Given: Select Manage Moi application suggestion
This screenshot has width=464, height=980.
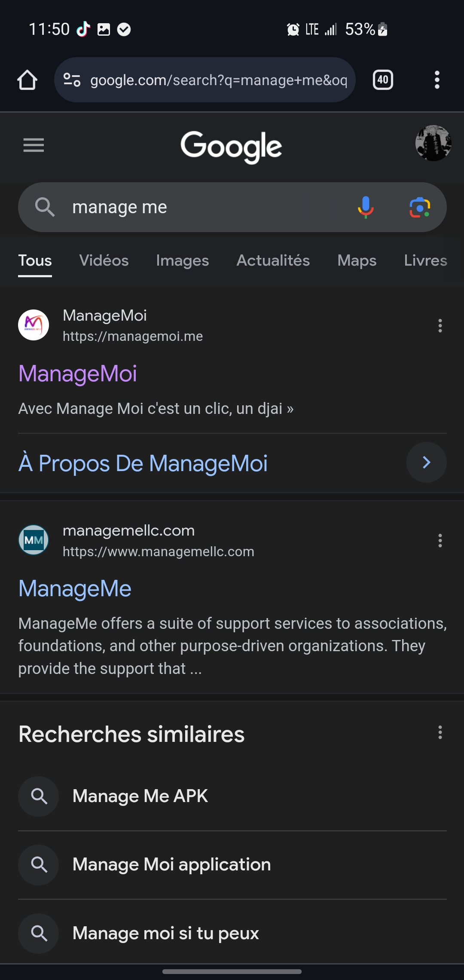Looking at the screenshot, I should 171,864.
